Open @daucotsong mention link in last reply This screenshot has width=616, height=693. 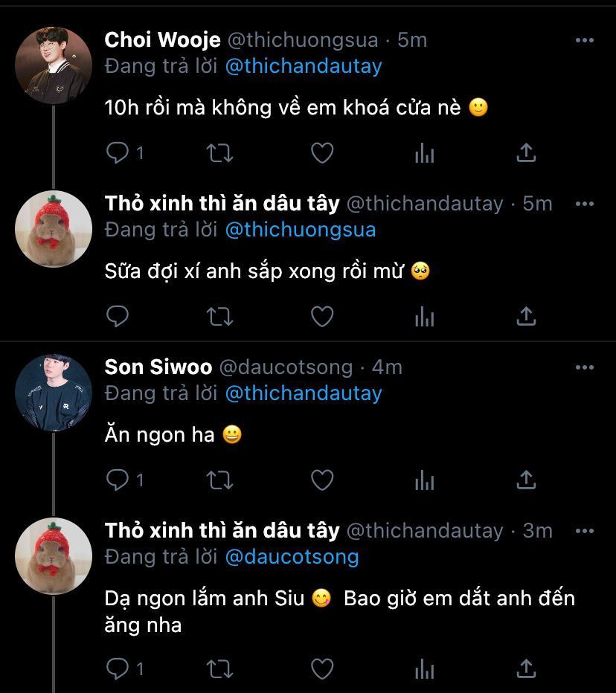[x=292, y=556]
